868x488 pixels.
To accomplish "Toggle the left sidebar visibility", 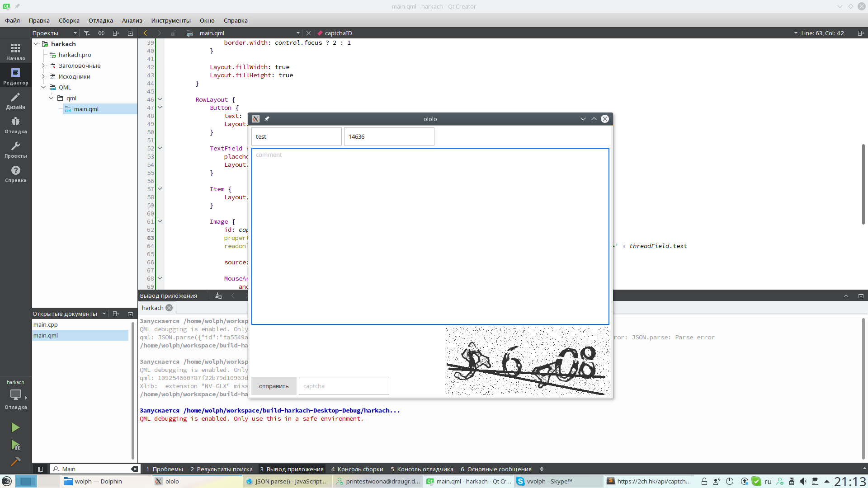I will tap(40, 469).
